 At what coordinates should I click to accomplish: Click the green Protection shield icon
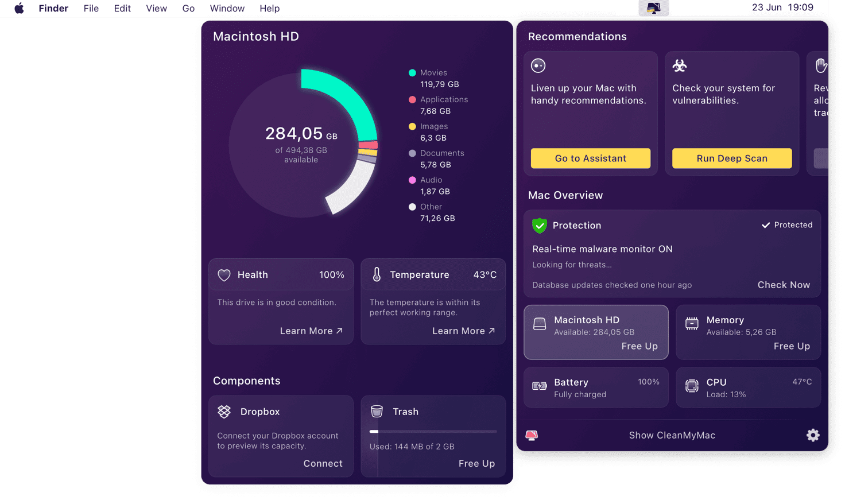click(x=540, y=226)
